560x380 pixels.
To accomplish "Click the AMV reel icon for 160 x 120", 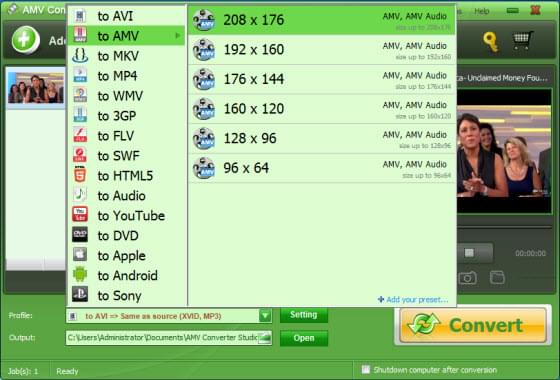I will 204,109.
